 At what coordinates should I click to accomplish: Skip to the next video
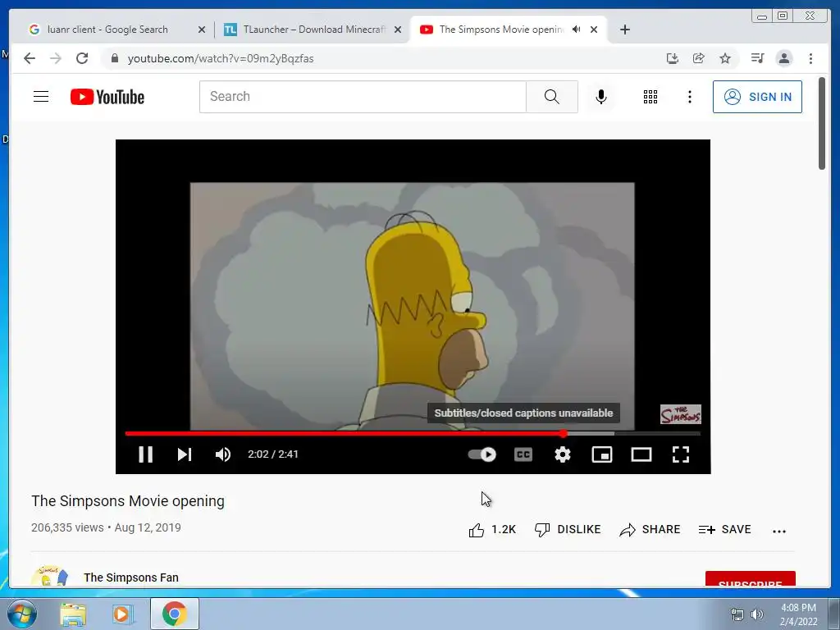click(185, 454)
